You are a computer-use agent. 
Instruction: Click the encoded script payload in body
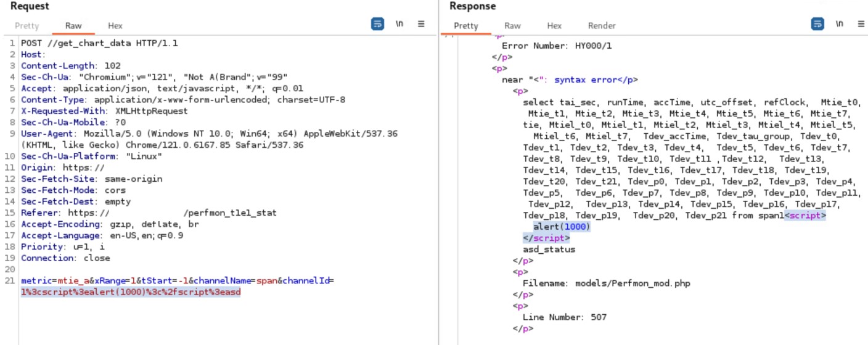pyautogui.click(x=131, y=292)
